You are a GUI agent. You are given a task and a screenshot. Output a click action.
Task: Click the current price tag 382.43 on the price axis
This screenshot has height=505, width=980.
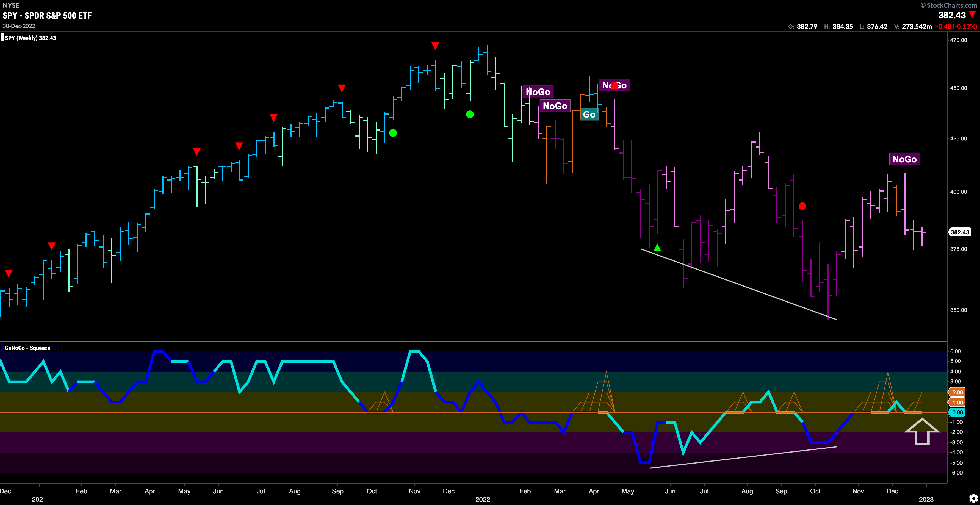coord(959,232)
